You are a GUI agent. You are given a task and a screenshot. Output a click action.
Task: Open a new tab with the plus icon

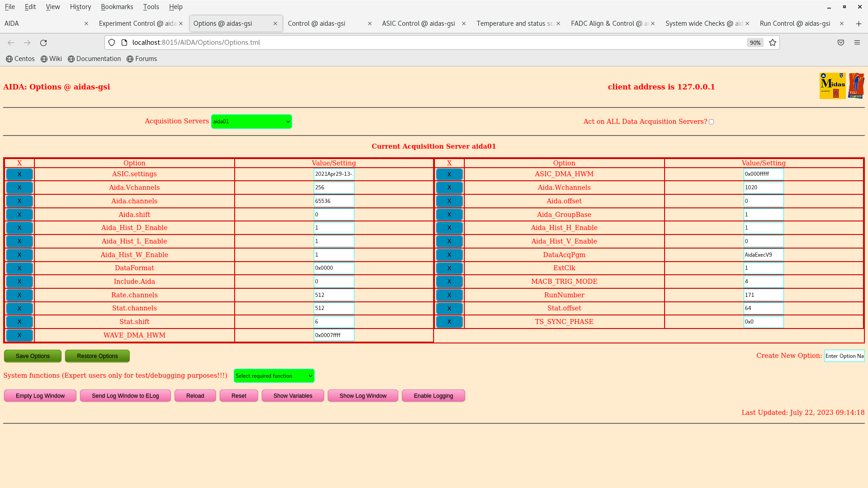859,23
